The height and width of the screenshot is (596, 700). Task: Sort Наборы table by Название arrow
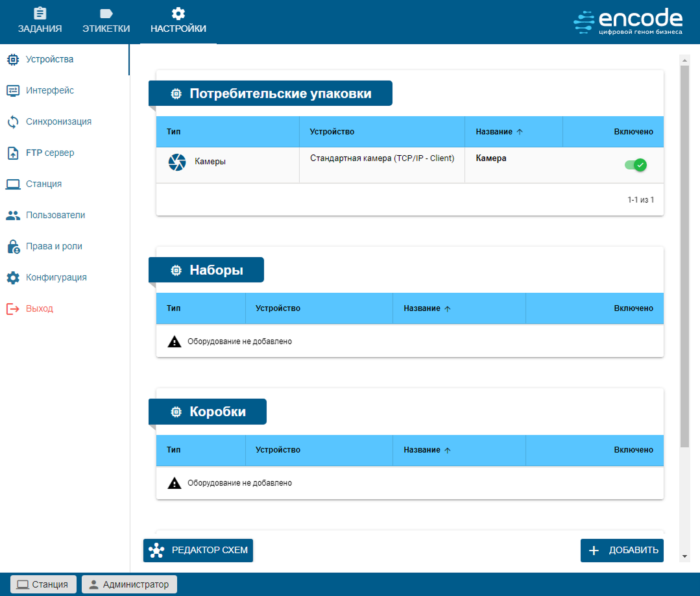point(447,309)
